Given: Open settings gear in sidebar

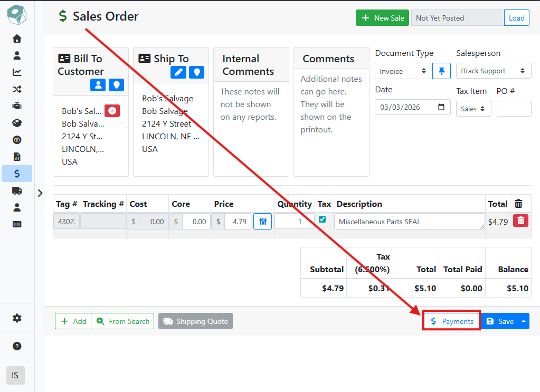Looking at the screenshot, I should pyautogui.click(x=17, y=318).
